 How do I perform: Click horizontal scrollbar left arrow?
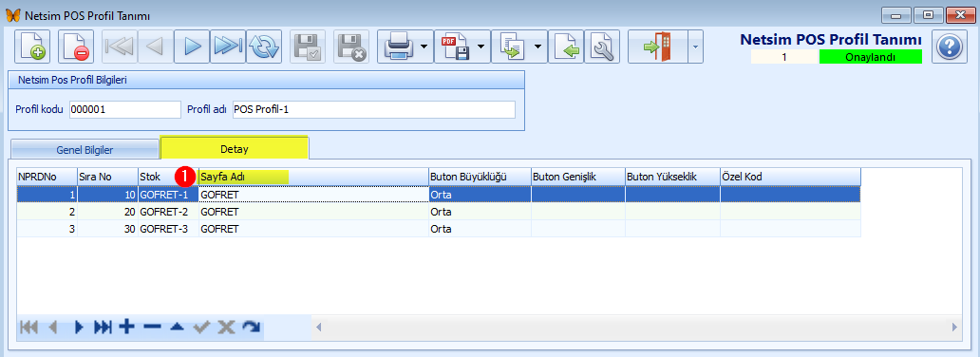[x=318, y=327]
